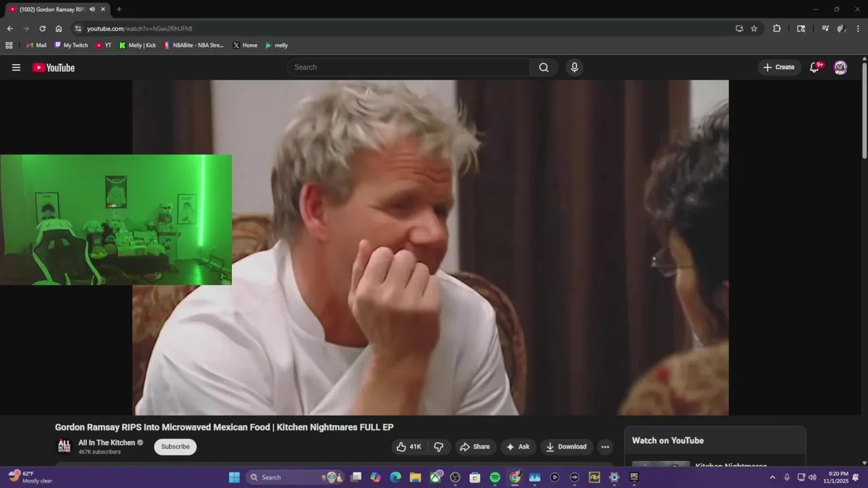Open OBS Studio from taskbar
This screenshot has width=868, height=488.
click(455, 477)
